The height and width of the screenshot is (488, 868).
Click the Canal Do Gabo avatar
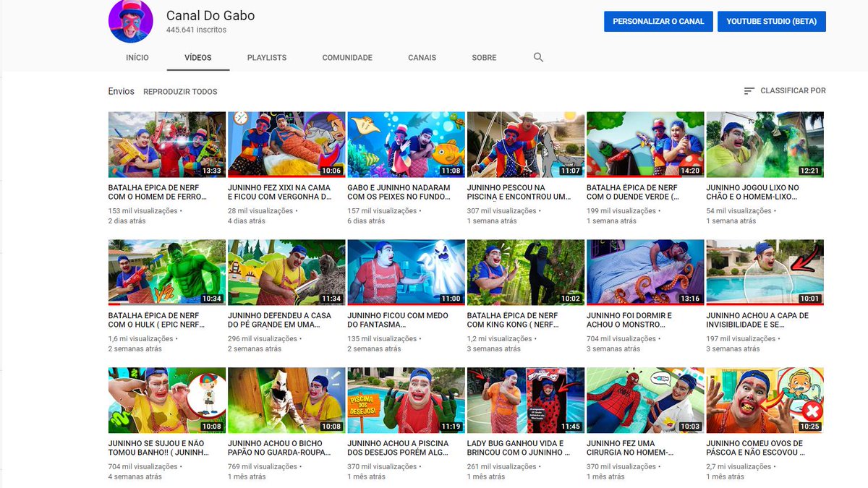pos(131,21)
